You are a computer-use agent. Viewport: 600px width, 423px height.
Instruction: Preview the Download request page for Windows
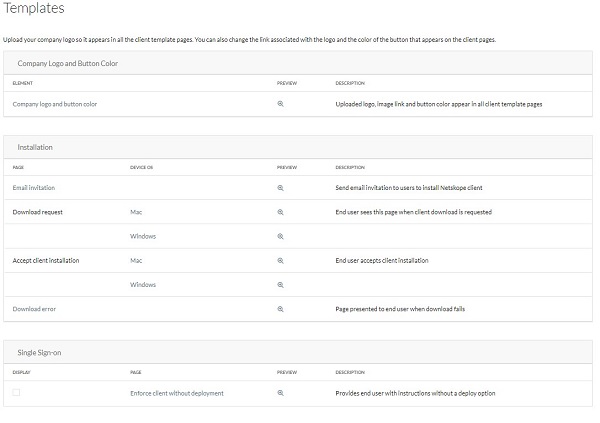coord(281,236)
